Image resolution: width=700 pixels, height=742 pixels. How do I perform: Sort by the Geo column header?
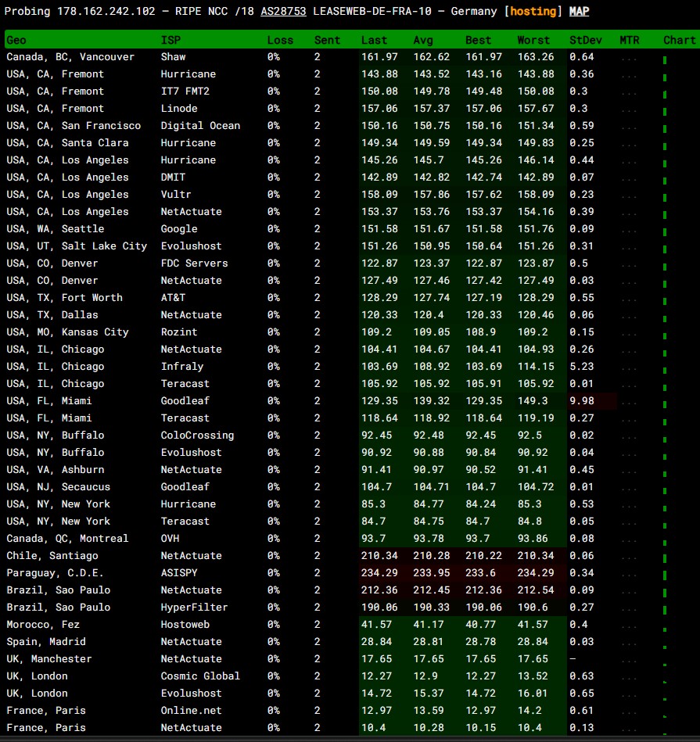tap(16, 40)
